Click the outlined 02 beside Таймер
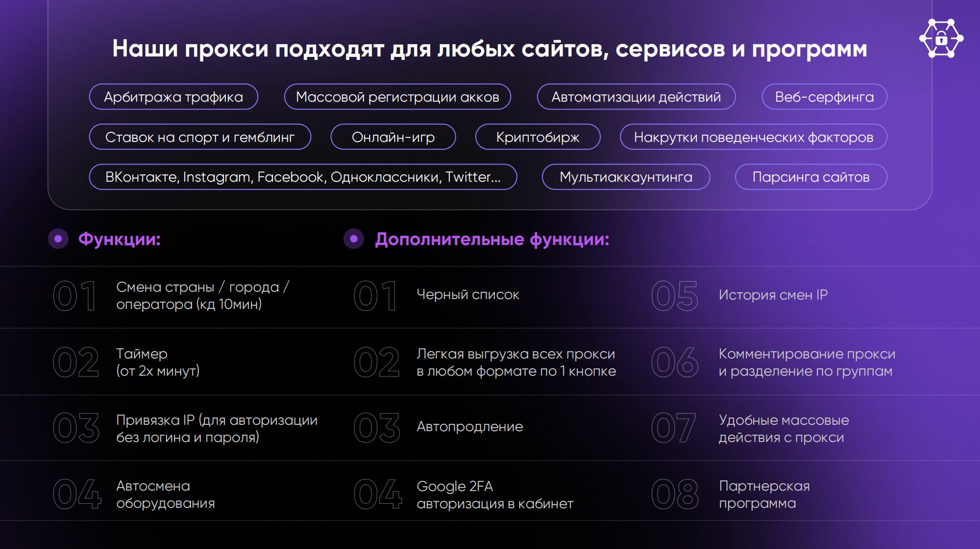Image resolution: width=980 pixels, height=549 pixels. pyautogui.click(x=76, y=362)
